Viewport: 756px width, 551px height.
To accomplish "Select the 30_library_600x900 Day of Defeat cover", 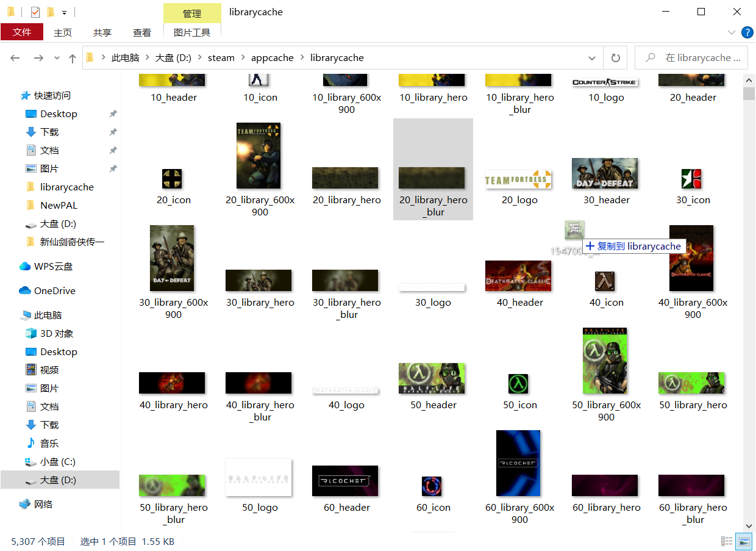I will 172,258.
